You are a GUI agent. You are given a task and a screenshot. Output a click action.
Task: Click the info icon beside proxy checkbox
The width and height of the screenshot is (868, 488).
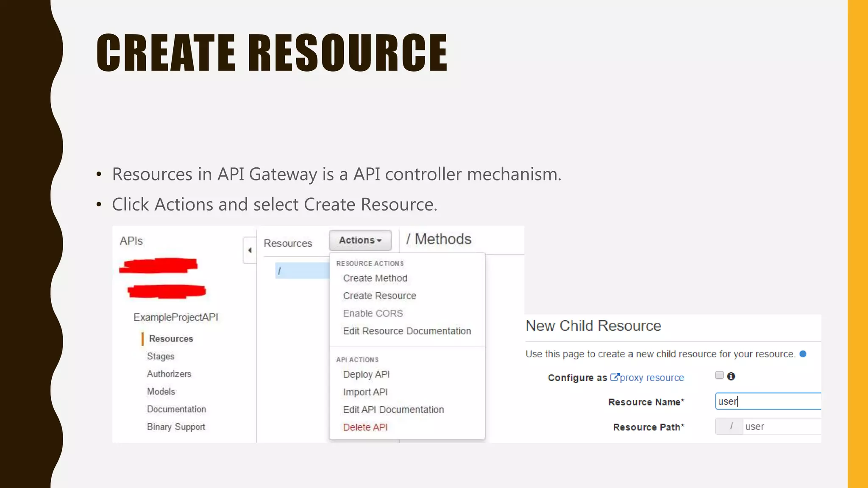click(x=731, y=376)
